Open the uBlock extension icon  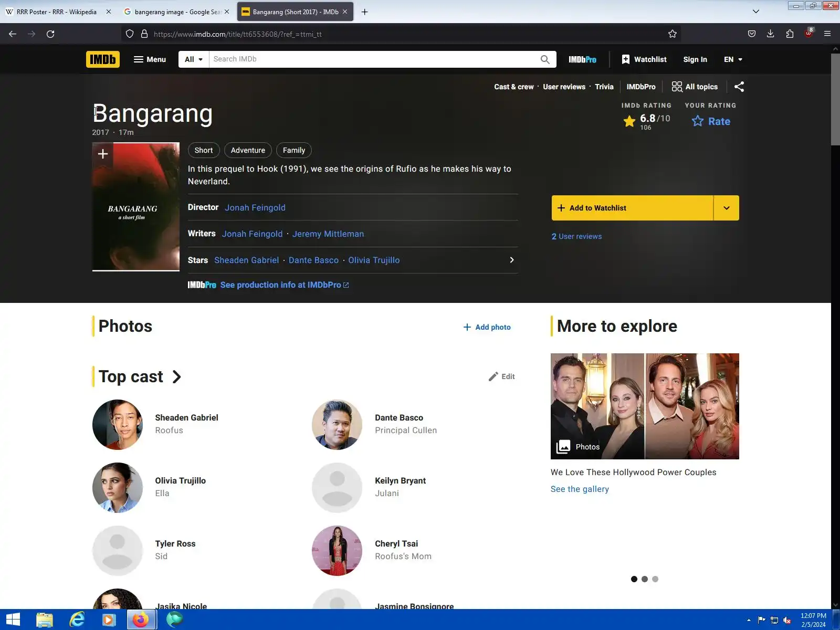click(x=808, y=33)
